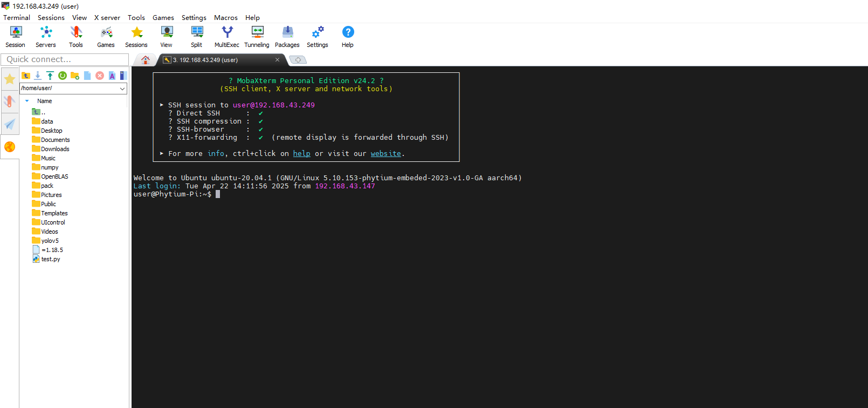Open the Settings menu
868x408 pixels.
[x=194, y=18]
